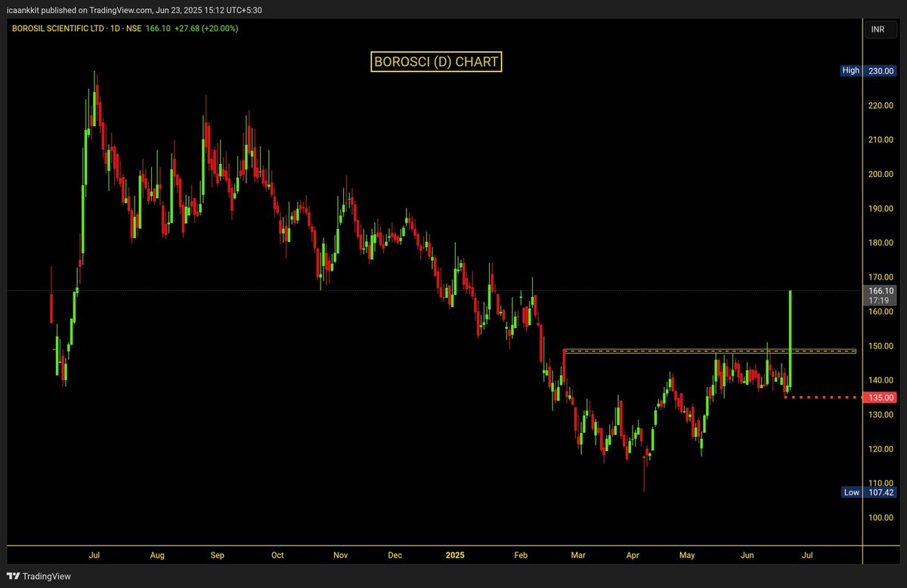Click the Low 107.42 price label
This screenshot has width=907, height=588.
tap(868, 492)
